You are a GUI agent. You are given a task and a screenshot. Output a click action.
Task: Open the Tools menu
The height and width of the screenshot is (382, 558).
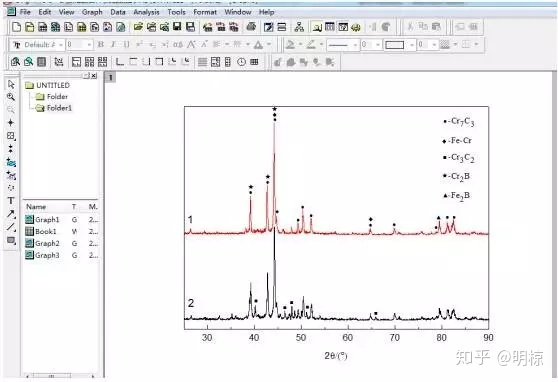point(177,12)
